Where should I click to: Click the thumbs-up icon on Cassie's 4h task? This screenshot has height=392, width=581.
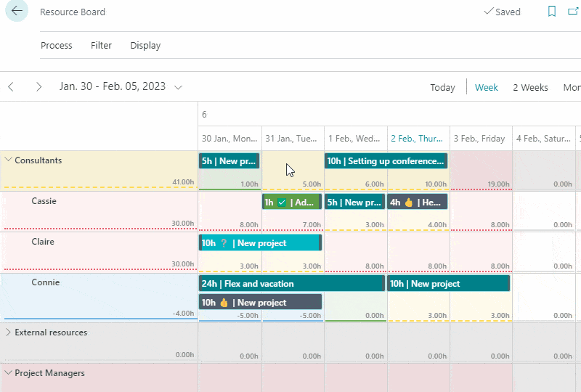point(408,203)
